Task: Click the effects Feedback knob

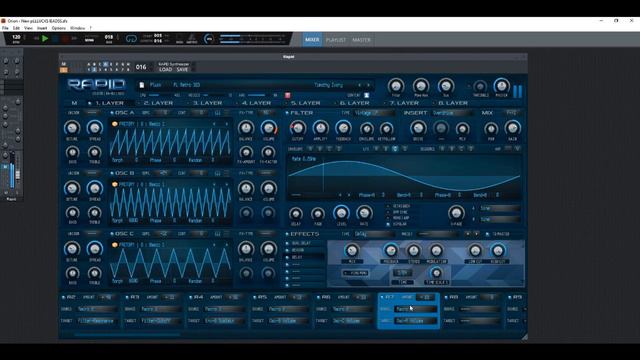Action: pos(391,250)
